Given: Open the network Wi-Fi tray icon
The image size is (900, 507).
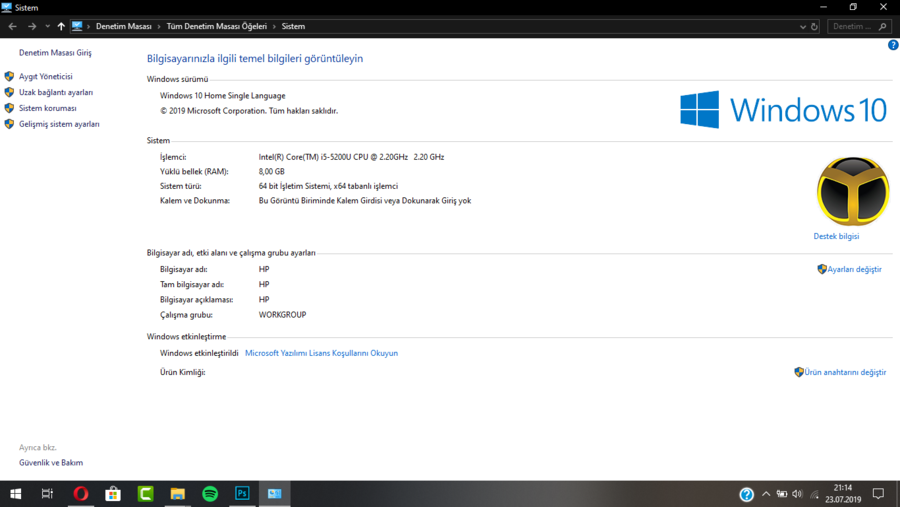Looking at the screenshot, I should 814,494.
